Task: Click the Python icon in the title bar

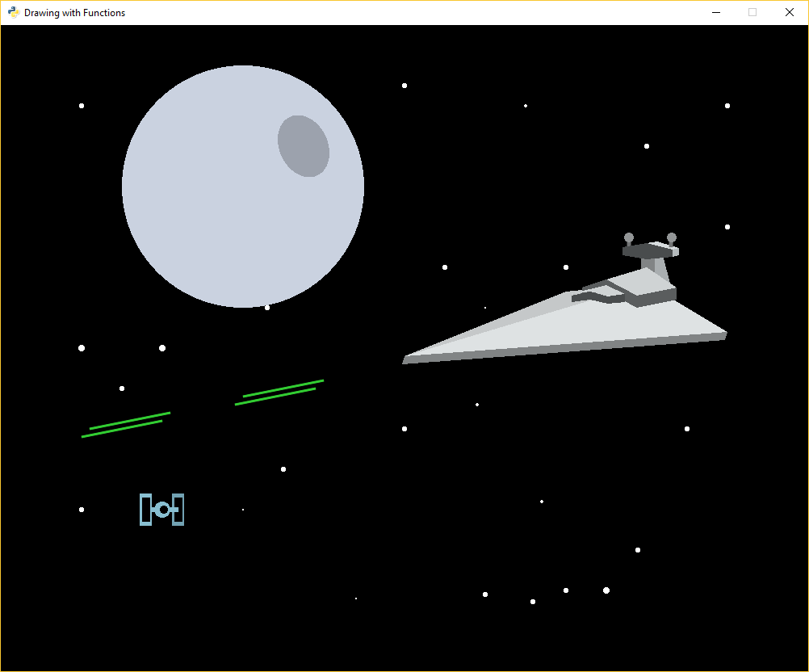Action: point(14,12)
